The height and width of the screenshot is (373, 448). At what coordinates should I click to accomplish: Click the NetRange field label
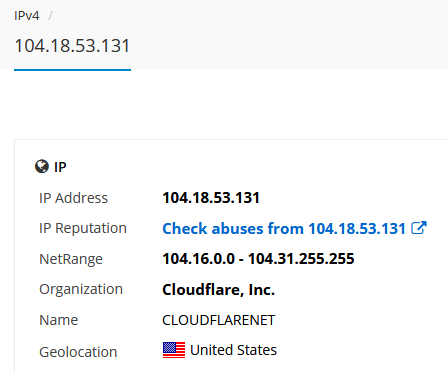pyautogui.click(x=71, y=259)
